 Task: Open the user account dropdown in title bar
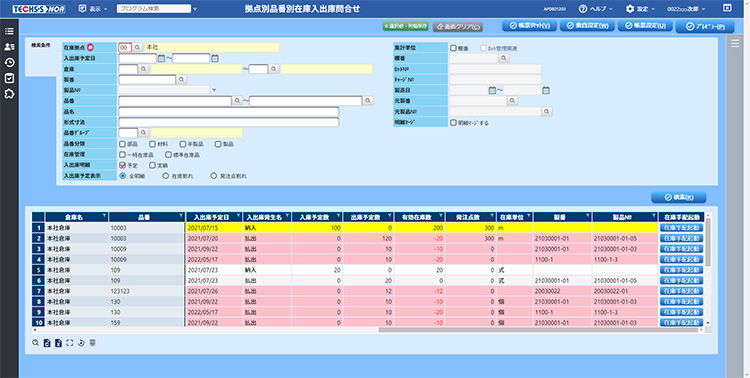pyautogui.click(x=686, y=9)
